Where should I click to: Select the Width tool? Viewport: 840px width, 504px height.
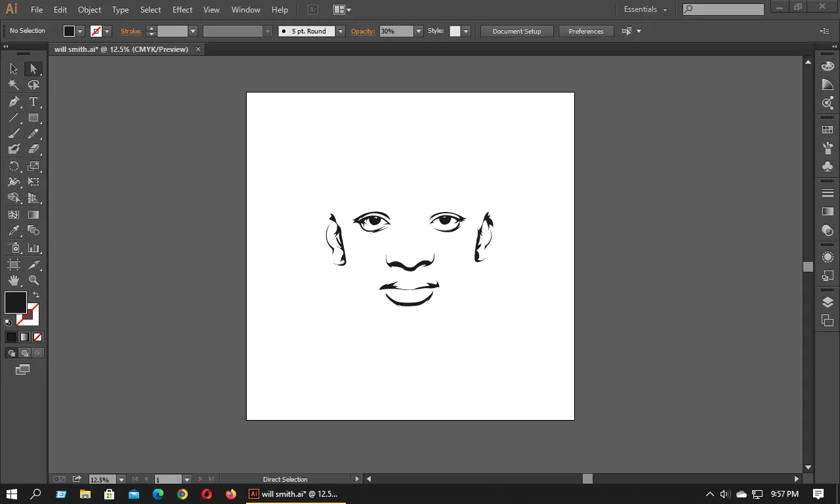point(14,182)
